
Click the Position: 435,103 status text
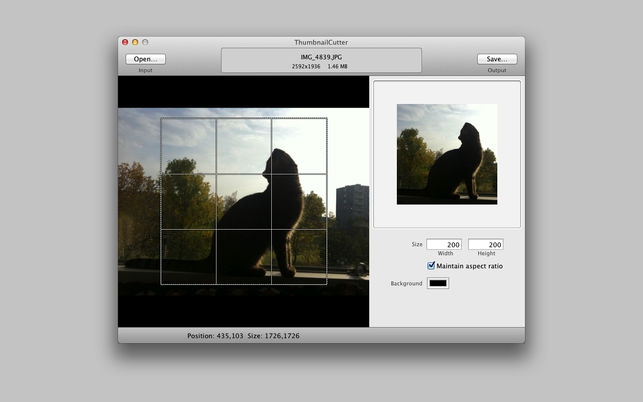point(215,336)
